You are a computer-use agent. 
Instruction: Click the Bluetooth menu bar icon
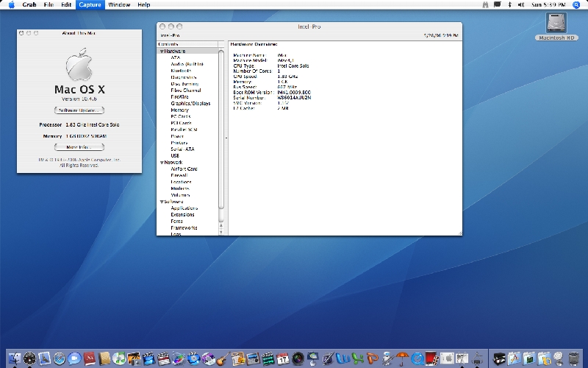coord(509,5)
